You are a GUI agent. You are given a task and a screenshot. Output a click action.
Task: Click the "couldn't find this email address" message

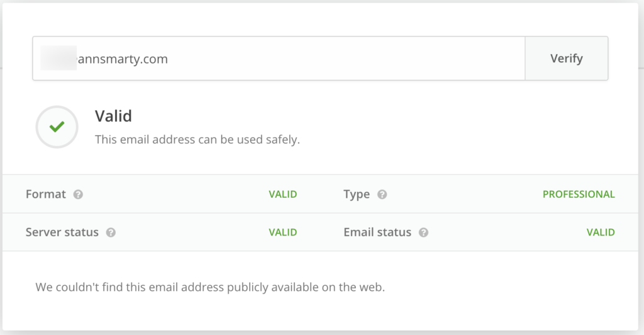(x=209, y=288)
